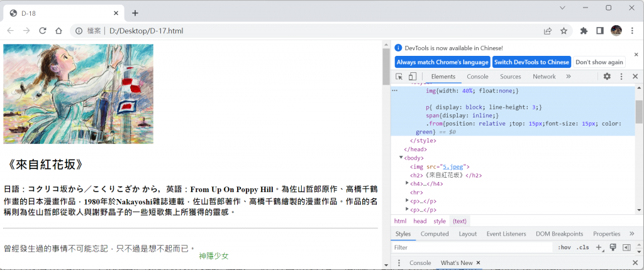Show more DevTools panel tabs

[569, 77]
